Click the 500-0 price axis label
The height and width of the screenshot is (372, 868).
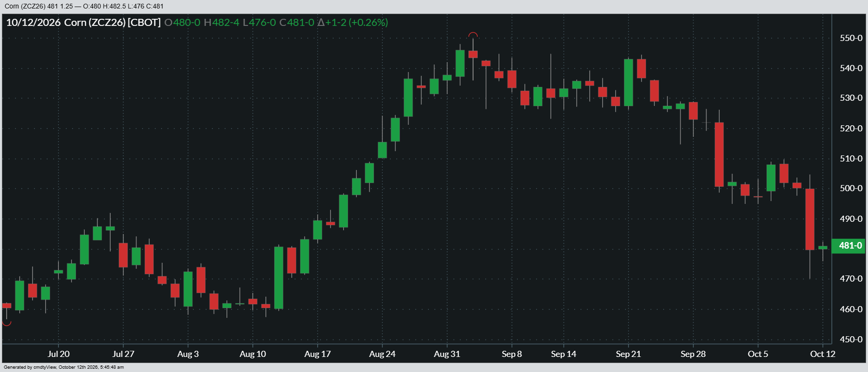(x=851, y=188)
